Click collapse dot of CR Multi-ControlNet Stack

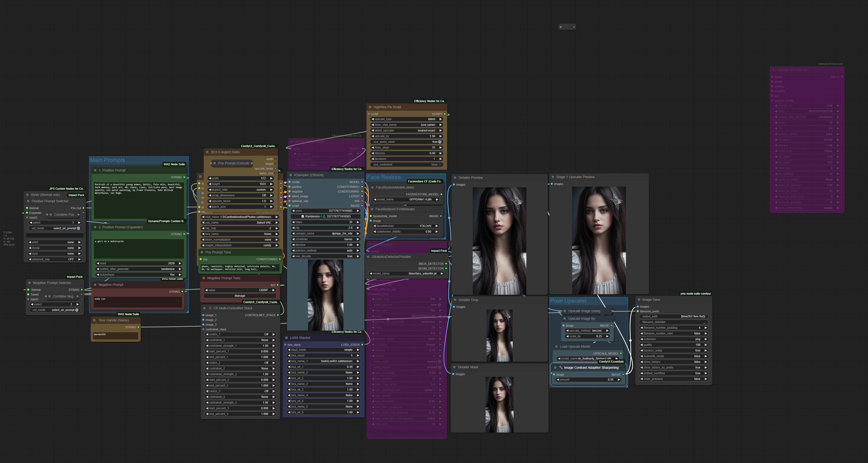[x=204, y=308]
